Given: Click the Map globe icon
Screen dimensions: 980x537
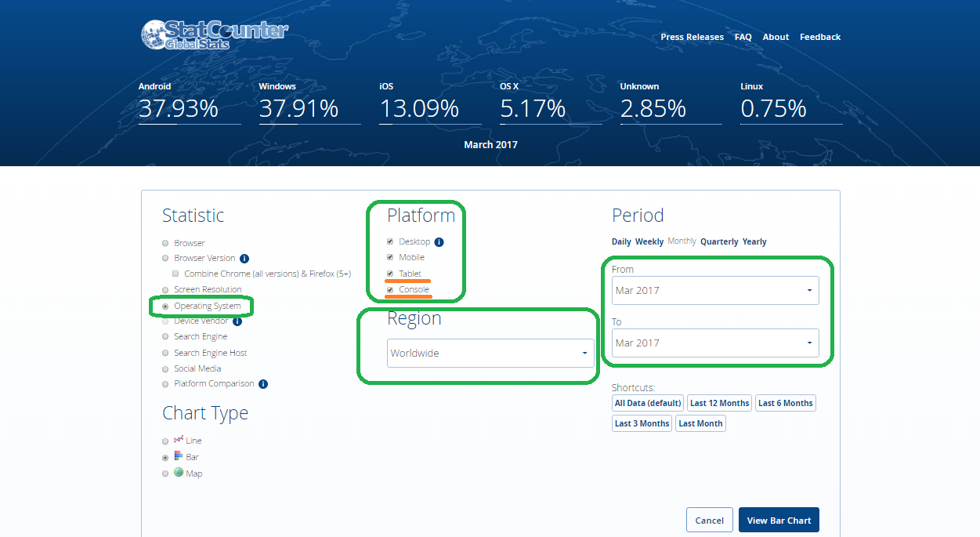Looking at the screenshot, I should 179,473.
